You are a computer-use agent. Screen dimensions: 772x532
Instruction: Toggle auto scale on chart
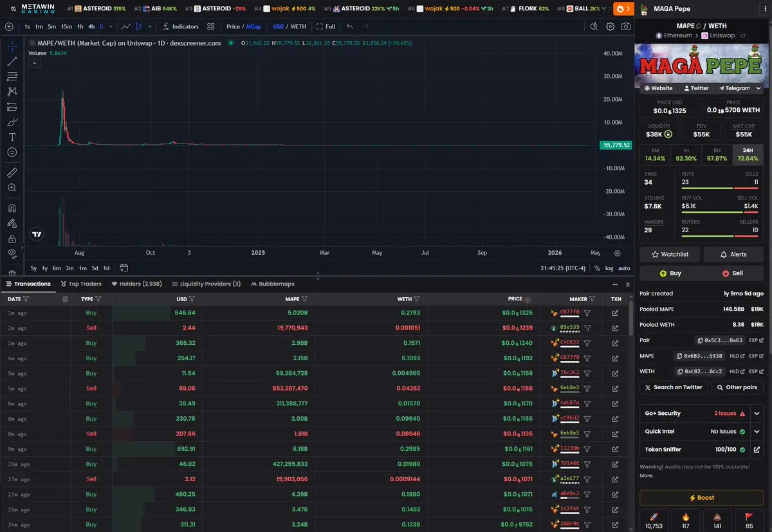pos(624,268)
